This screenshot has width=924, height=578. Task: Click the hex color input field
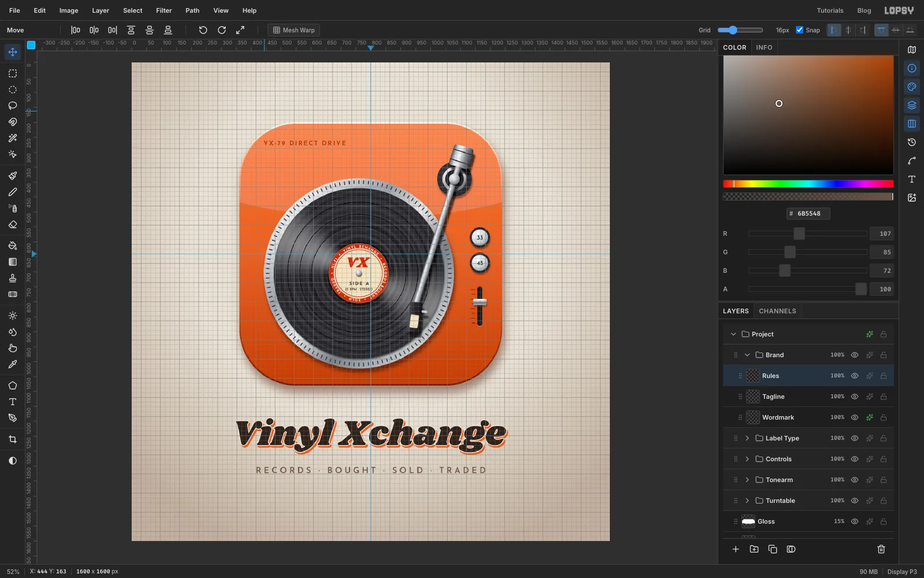(x=808, y=213)
